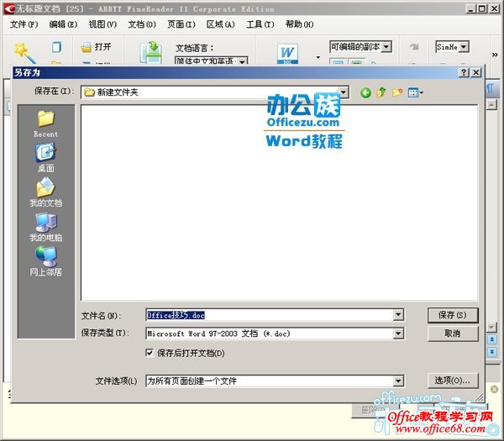Image resolution: width=504 pixels, height=441 pixels.
Task: Expand the 文件选项 dropdown arrow
Action: [x=398, y=381]
